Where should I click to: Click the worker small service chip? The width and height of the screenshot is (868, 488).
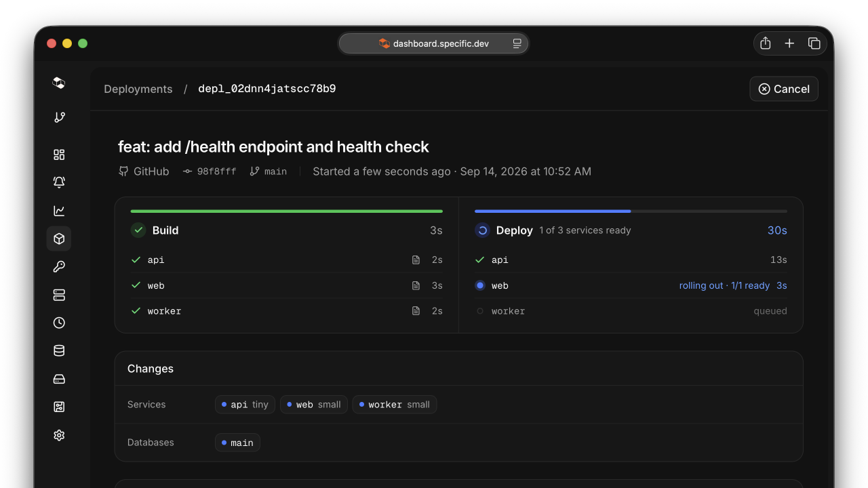point(395,405)
